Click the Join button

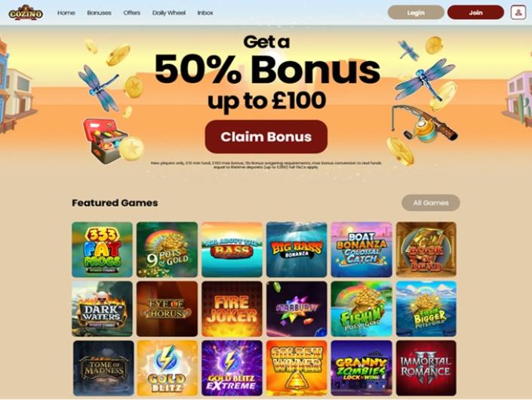475,13
